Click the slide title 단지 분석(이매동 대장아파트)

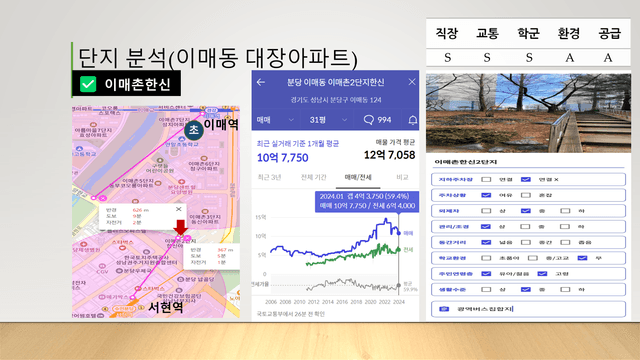pos(217,58)
